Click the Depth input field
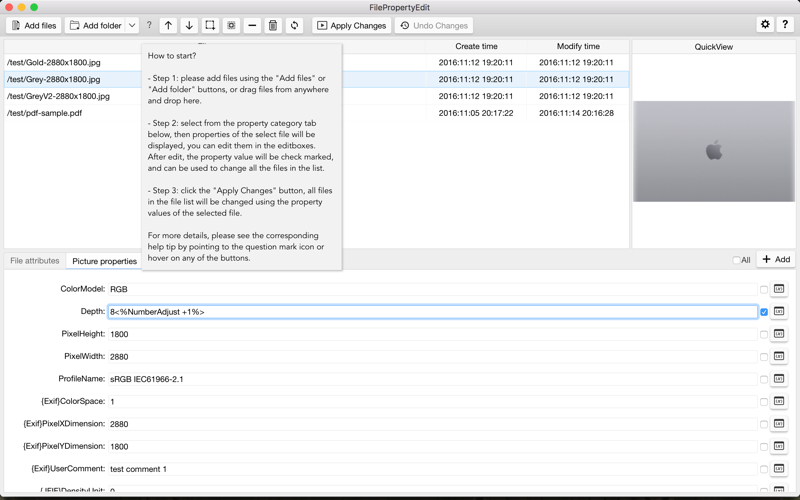Viewport: 800px width, 500px height. point(432,312)
